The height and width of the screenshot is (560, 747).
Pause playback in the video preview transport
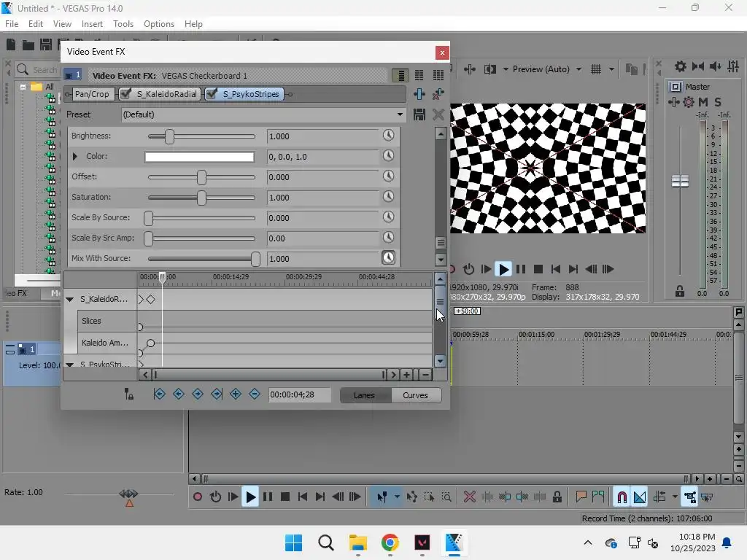[x=521, y=269]
